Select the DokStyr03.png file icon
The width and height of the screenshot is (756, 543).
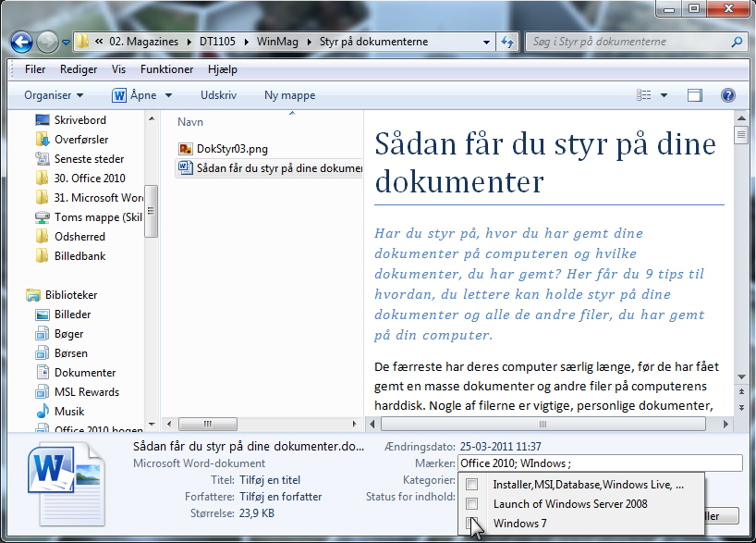[186, 149]
